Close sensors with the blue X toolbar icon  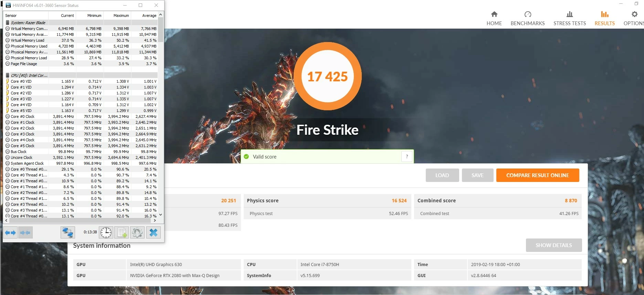(x=154, y=233)
